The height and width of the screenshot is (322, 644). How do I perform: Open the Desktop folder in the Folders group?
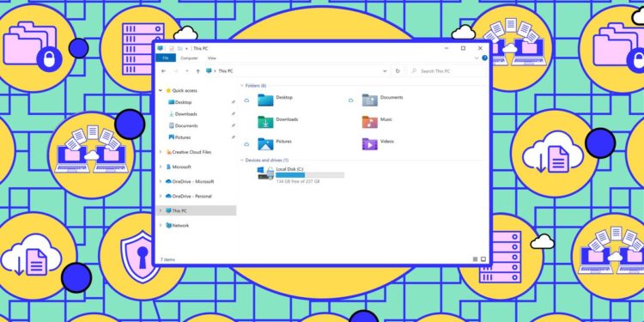point(265,100)
